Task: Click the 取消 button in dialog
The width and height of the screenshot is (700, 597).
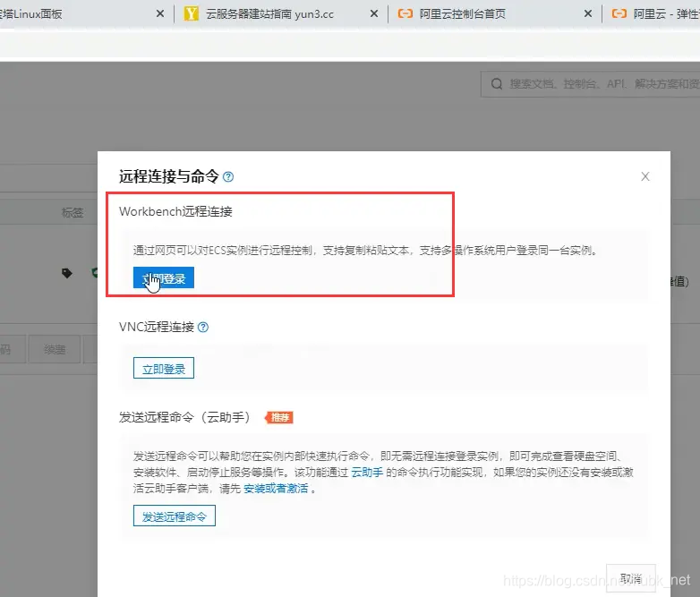Action: point(631,578)
